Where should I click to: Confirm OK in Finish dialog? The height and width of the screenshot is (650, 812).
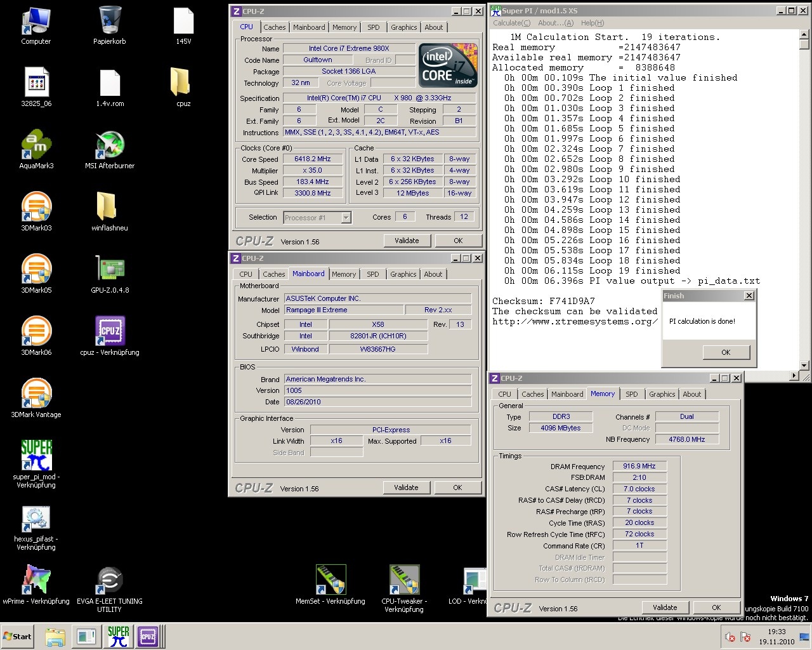click(x=726, y=352)
